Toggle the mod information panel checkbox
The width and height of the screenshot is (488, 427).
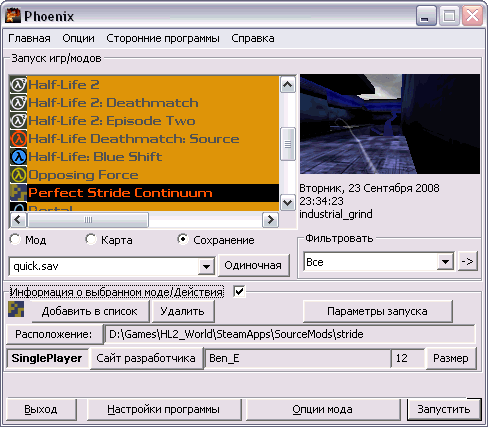[239, 292]
